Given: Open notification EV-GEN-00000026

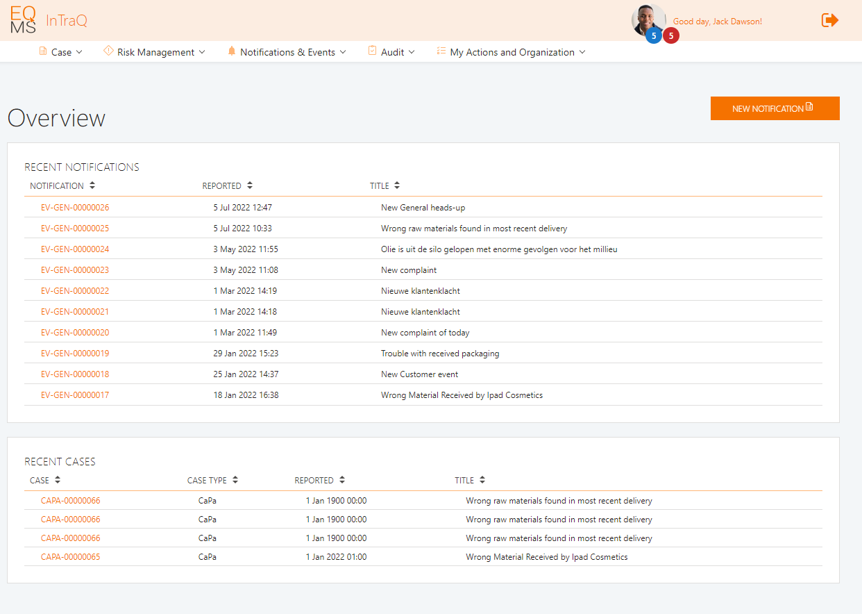Looking at the screenshot, I should tap(75, 208).
